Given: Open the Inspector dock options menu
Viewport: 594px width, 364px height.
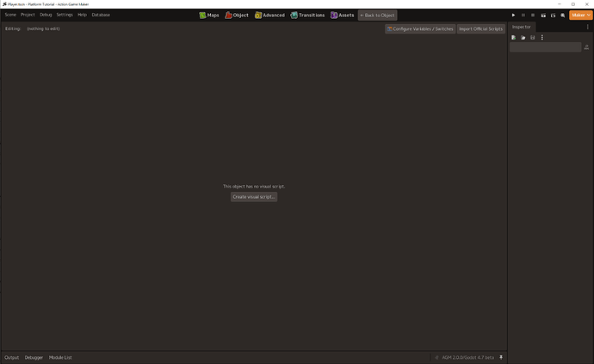Looking at the screenshot, I should pyautogui.click(x=588, y=27).
